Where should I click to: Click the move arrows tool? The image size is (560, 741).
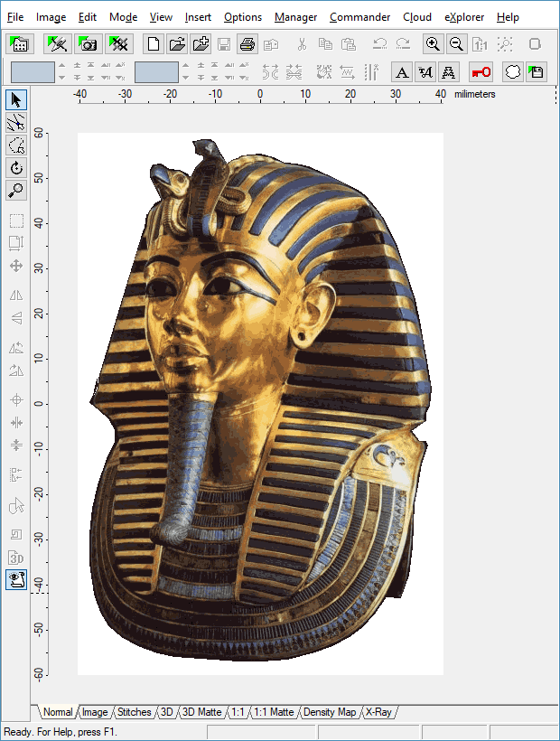point(16,266)
